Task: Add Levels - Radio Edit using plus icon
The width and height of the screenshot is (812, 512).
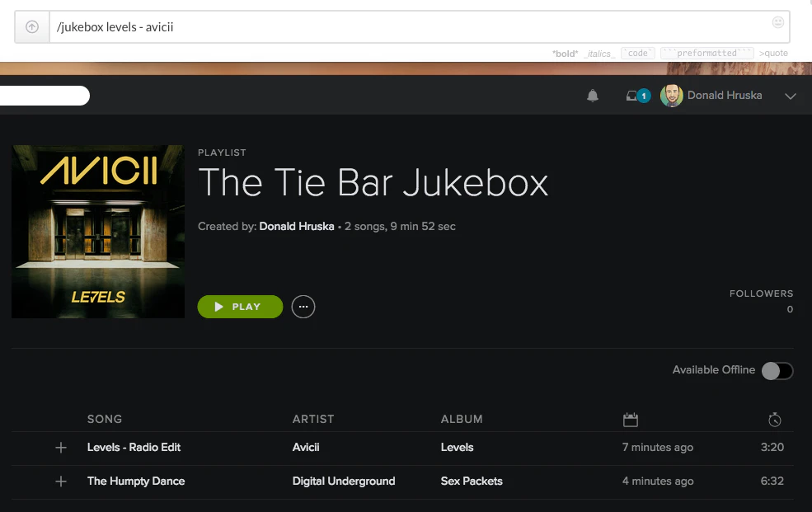Action: pos(61,448)
